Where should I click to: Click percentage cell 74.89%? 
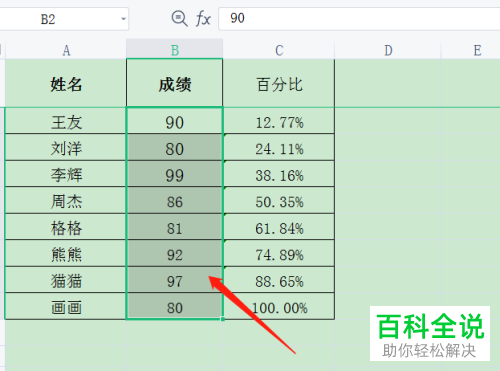[x=279, y=254]
